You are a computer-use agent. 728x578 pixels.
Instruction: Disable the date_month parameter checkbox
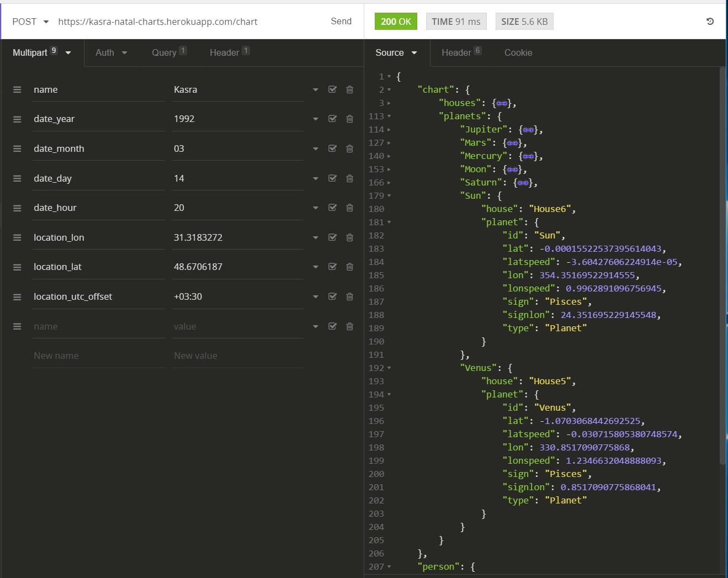332,149
